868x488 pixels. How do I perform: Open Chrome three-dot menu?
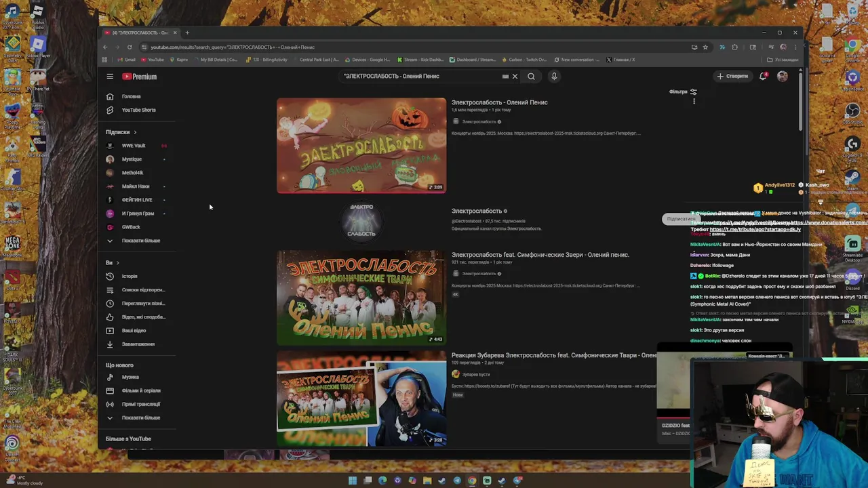tap(795, 47)
